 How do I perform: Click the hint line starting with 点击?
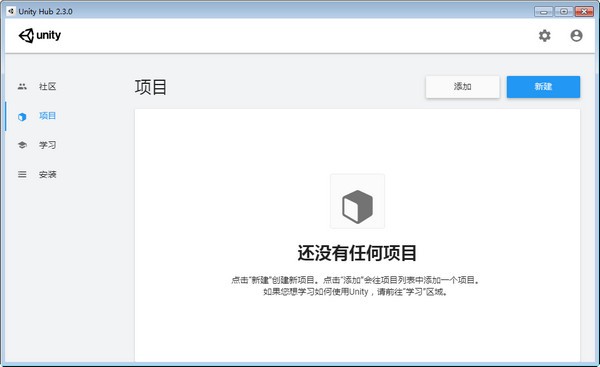355,280
